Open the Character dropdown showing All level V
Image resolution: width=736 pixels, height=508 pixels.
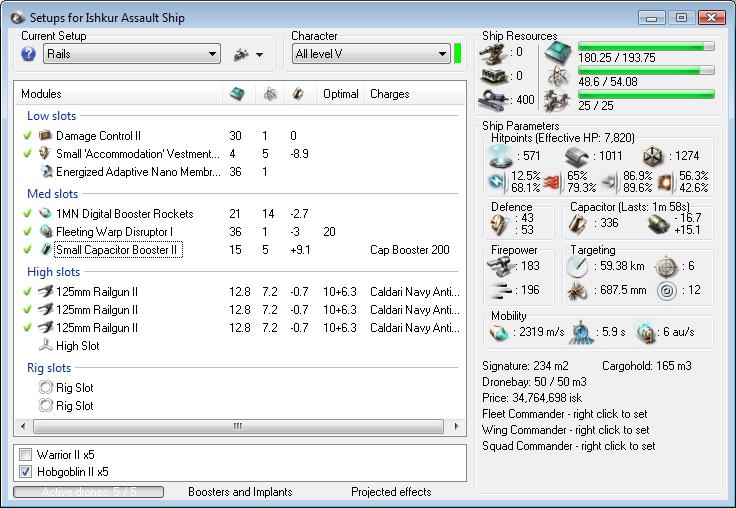pyautogui.click(x=370, y=54)
